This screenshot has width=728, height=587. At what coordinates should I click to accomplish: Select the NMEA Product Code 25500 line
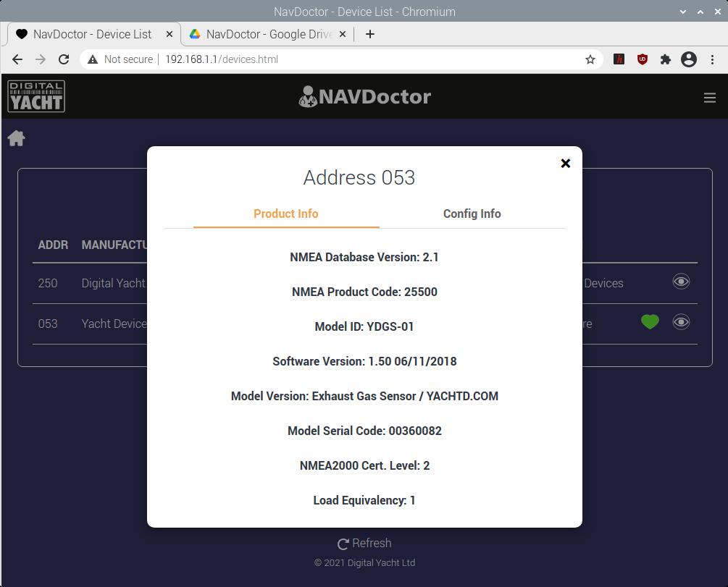coord(364,292)
